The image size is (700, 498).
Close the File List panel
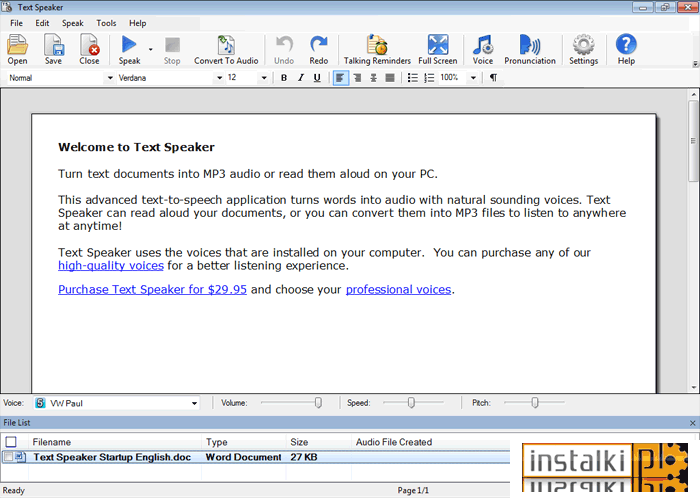pyautogui.click(x=692, y=423)
